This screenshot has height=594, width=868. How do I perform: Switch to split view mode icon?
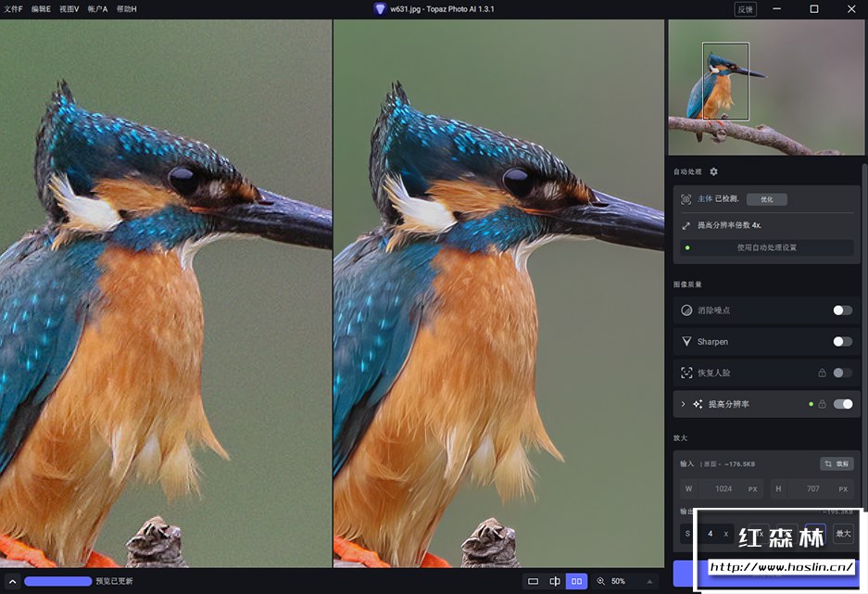point(555,581)
